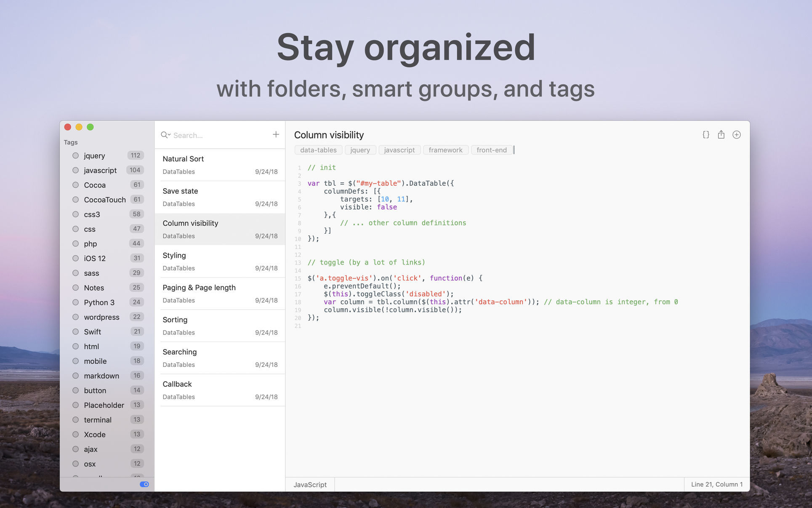Screen dimensions: 812x508
Task: Click the front-end tag chip
Action: (x=492, y=150)
